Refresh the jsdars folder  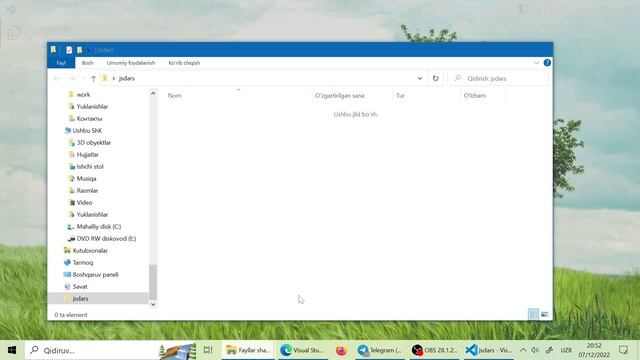tap(436, 78)
